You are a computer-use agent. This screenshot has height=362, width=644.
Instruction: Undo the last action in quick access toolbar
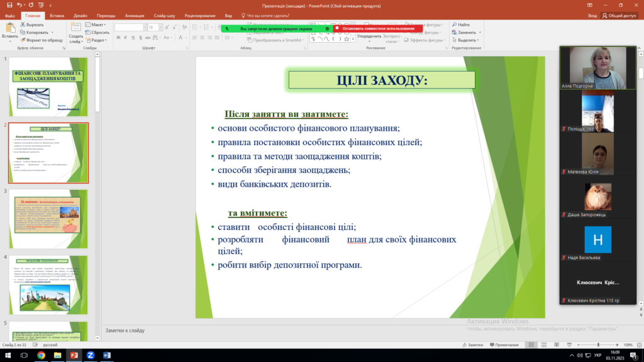19,5
